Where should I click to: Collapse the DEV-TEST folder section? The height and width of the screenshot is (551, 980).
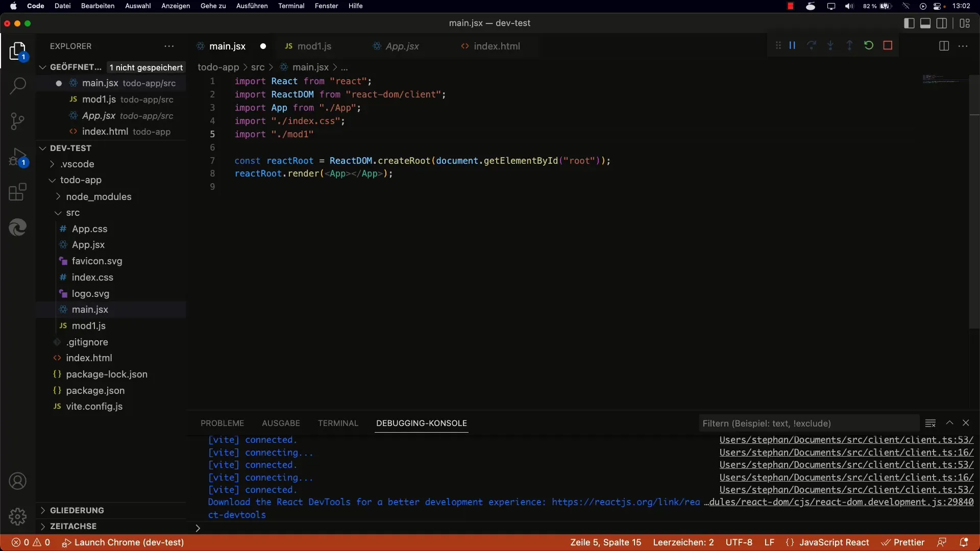(x=43, y=148)
